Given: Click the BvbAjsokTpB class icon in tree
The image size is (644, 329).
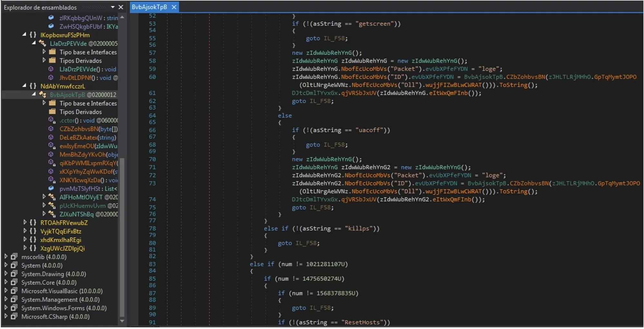Looking at the screenshot, I should [43, 94].
